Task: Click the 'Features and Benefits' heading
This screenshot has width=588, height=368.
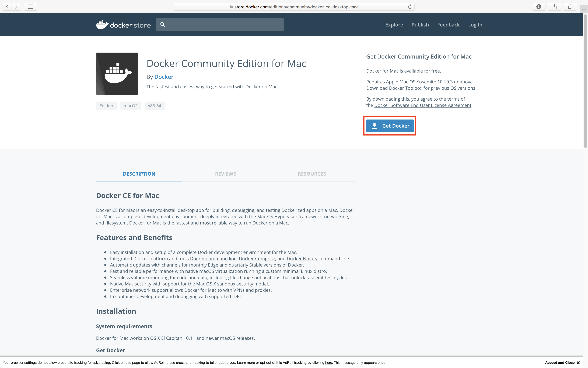Action: pyautogui.click(x=134, y=238)
